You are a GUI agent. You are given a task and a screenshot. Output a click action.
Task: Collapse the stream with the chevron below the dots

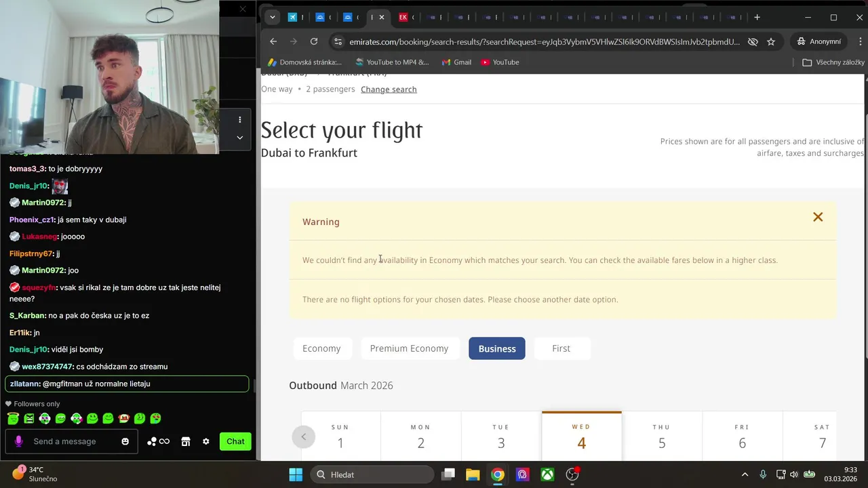(239, 137)
